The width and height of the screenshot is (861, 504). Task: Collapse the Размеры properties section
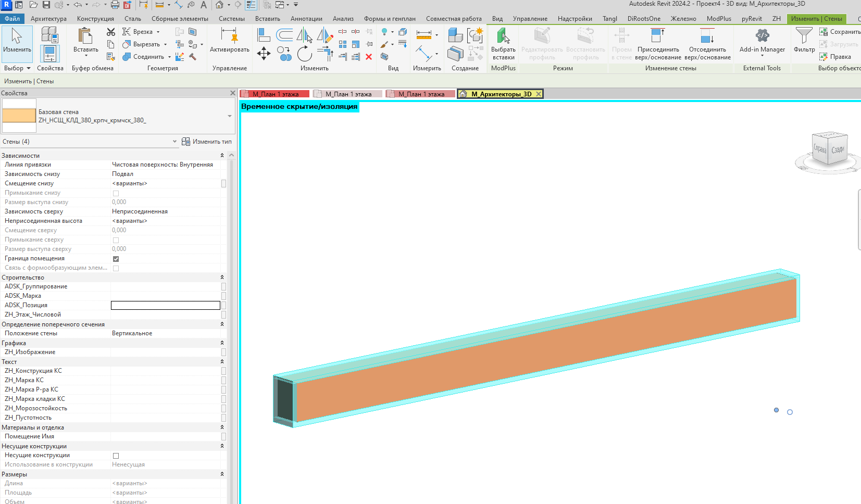pos(222,474)
